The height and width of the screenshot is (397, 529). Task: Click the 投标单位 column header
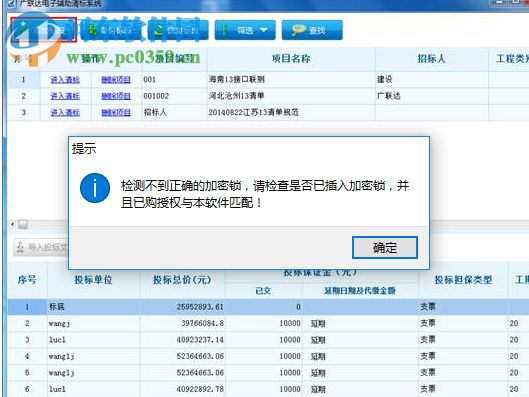pyautogui.click(x=93, y=280)
